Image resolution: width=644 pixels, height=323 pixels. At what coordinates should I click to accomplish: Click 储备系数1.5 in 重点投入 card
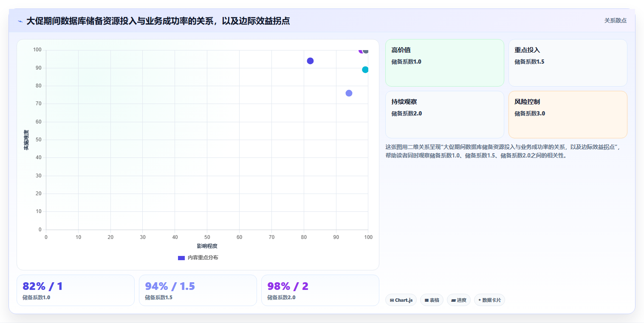point(529,62)
